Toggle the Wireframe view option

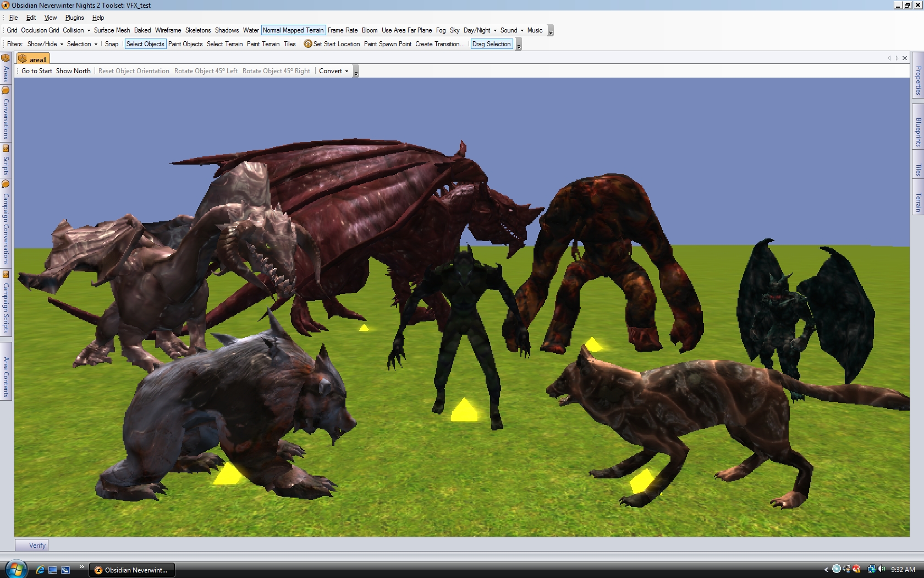coord(168,30)
